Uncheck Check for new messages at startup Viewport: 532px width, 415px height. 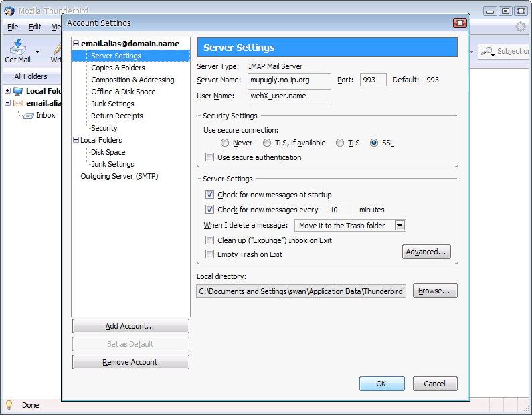click(210, 195)
